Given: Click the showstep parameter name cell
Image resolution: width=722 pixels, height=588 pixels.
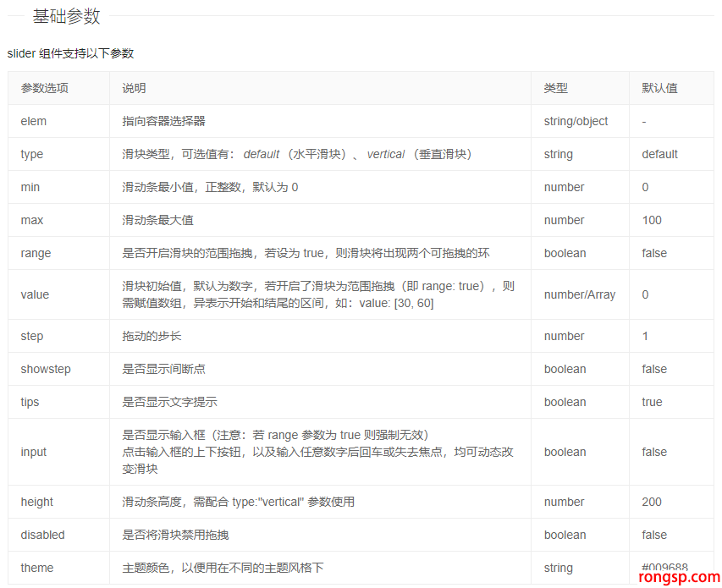Looking at the screenshot, I should 46,369.
